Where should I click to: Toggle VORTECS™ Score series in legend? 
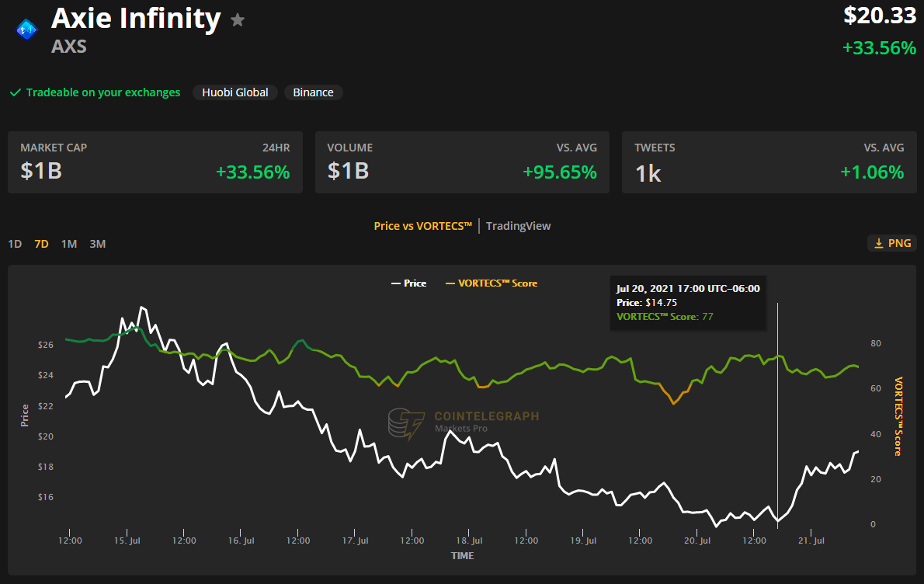pyautogui.click(x=491, y=283)
